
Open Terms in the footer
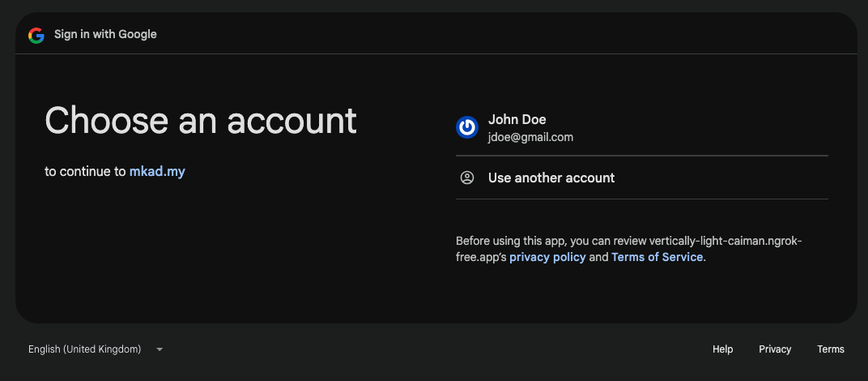831,349
